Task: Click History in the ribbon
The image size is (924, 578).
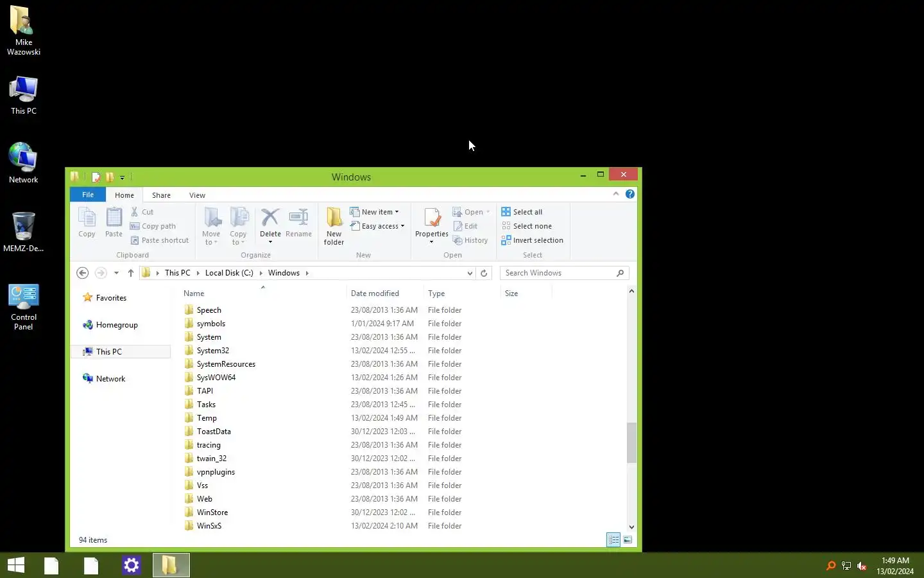Action: (x=470, y=240)
